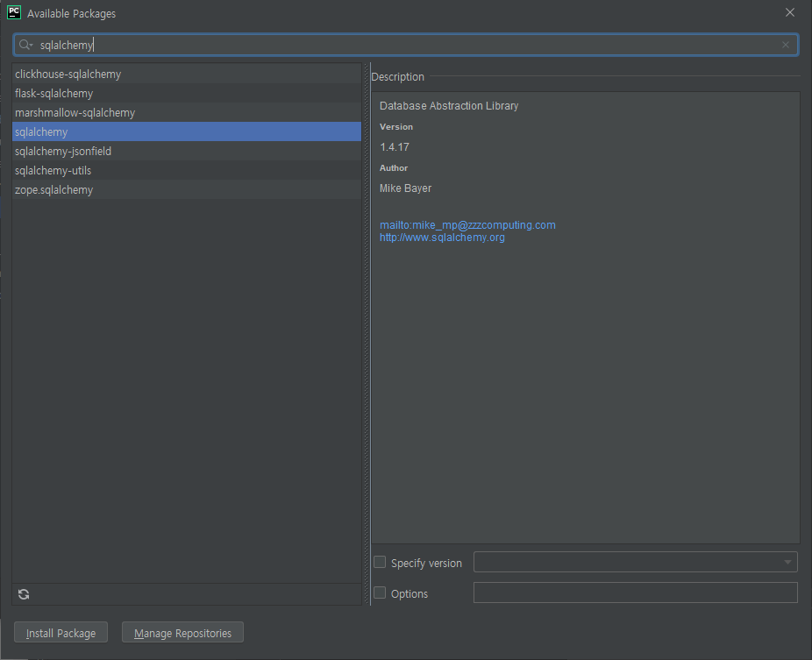Clear the search text with the X icon
The width and height of the screenshot is (812, 660).
pyautogui.click(x=786, y=45)
